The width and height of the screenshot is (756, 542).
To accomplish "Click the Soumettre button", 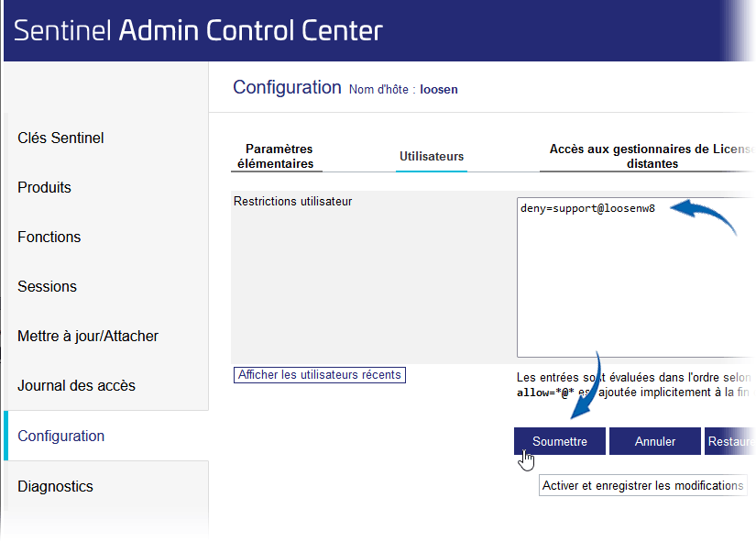I will click(x=560, y=441).
